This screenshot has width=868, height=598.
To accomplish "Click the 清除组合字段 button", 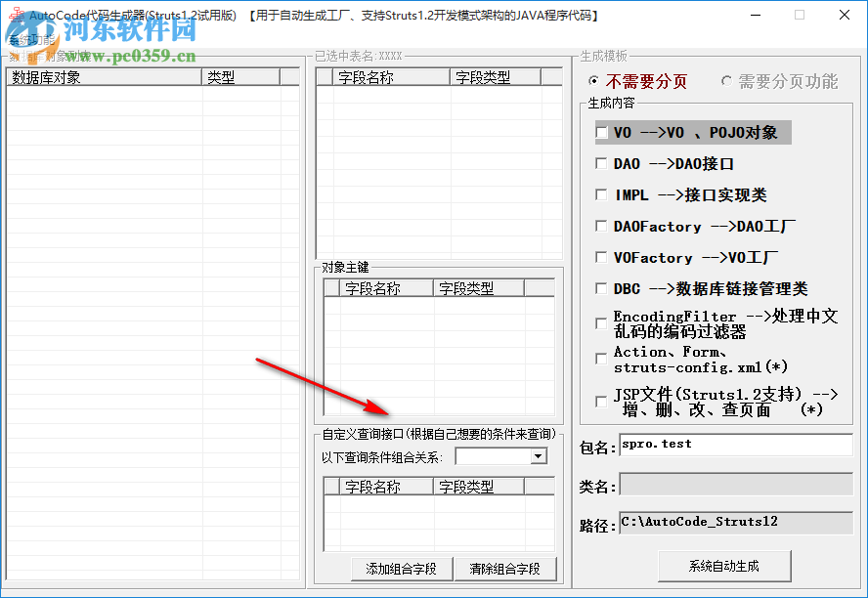I will pos(506,569).
